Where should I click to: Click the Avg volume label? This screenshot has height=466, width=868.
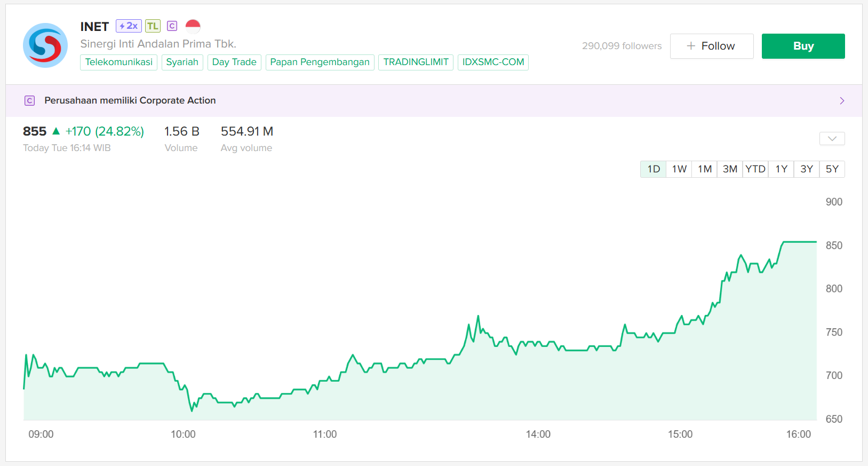(x=246, y=148)
